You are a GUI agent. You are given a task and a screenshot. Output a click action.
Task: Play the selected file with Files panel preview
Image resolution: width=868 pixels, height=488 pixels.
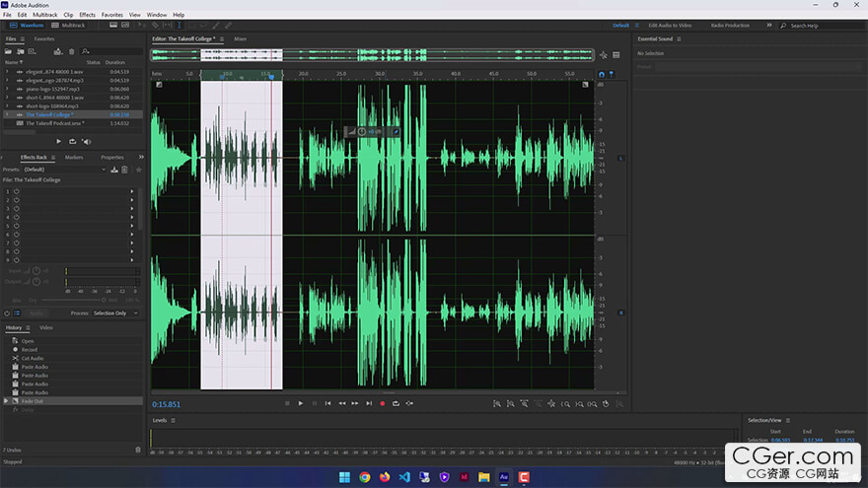click(x=58, y=142)
